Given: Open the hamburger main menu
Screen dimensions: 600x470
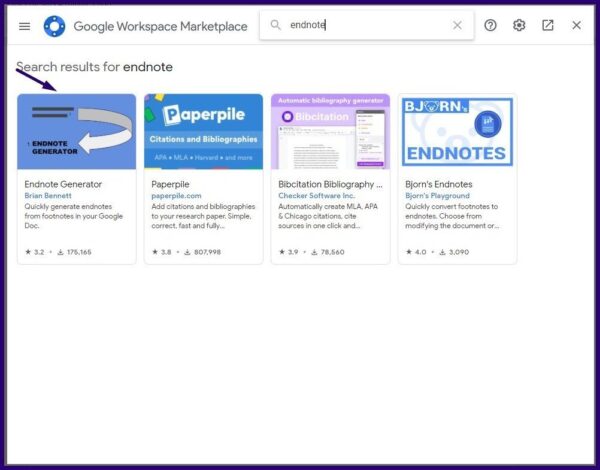Looking at the screenshot, I should (24, 26).
